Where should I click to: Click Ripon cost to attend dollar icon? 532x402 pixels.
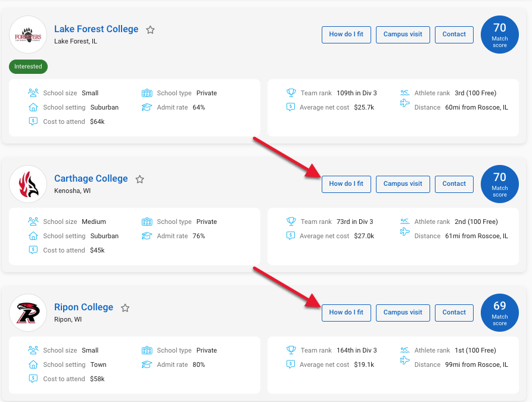[x=33, y=378]
